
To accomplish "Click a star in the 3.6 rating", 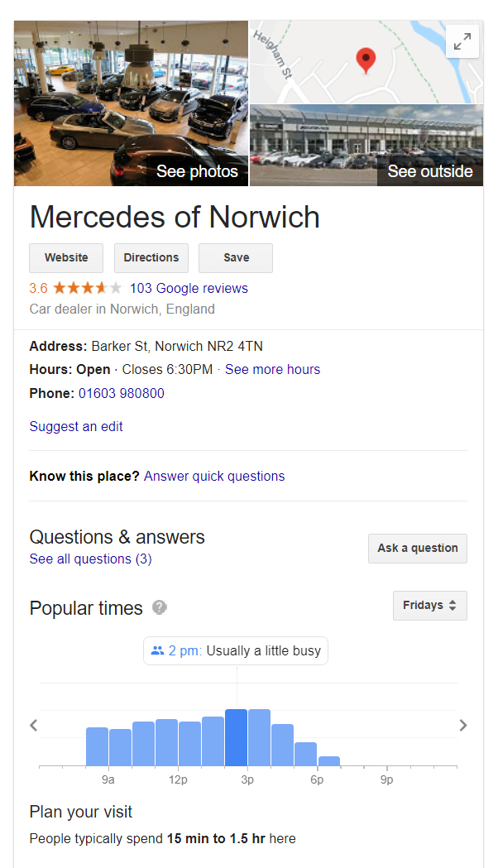I will coord(79,288).
